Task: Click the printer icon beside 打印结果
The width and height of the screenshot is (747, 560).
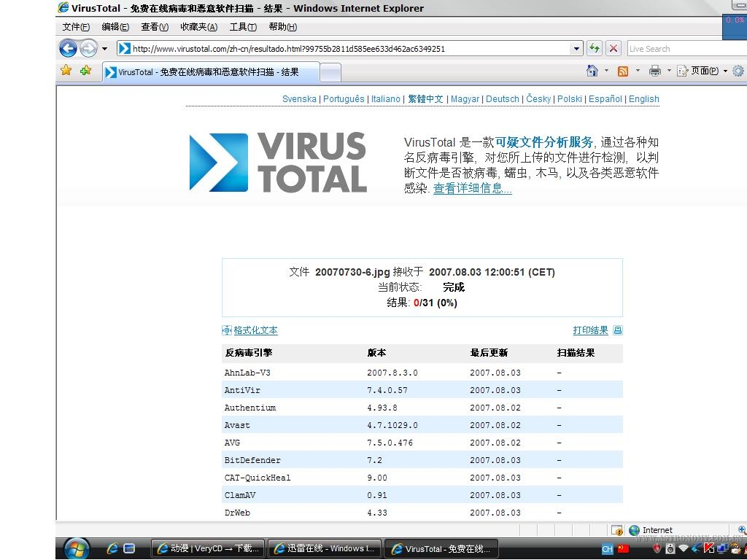Action: (618, 330)
